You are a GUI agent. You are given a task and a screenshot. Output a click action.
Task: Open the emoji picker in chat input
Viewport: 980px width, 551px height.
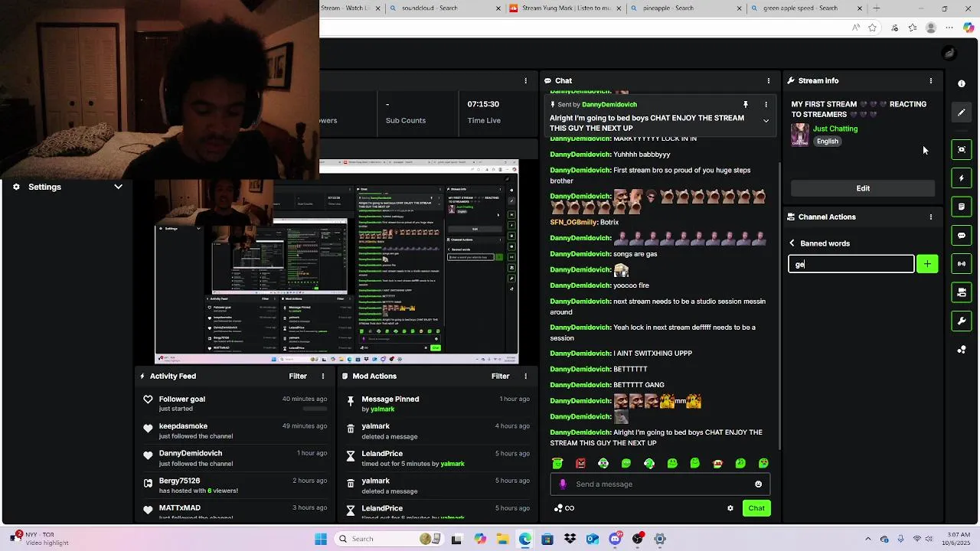pos(759,484)
